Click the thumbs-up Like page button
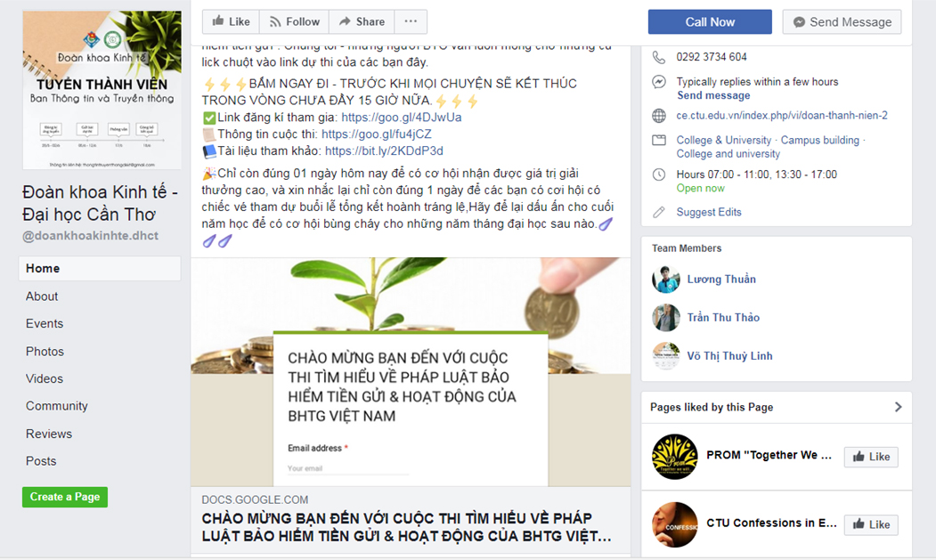The width and height of the screenshot is (936, 560). click(x=231, y=21)
